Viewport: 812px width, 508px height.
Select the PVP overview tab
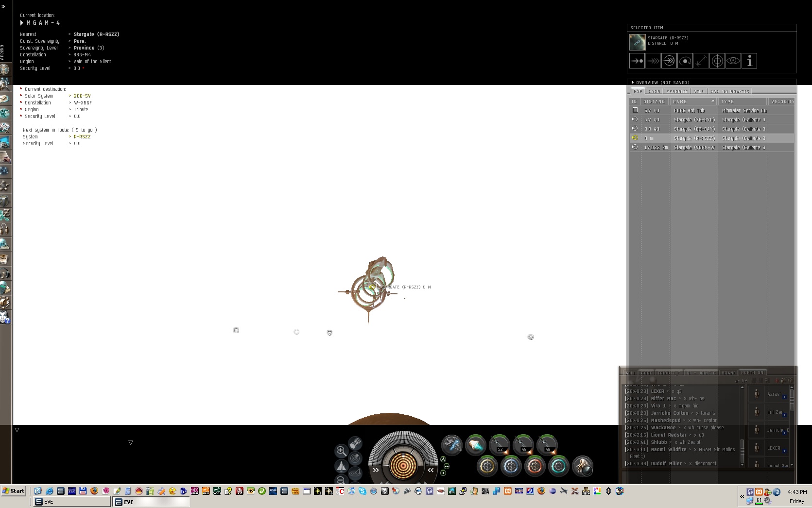(x=638, y=91)
